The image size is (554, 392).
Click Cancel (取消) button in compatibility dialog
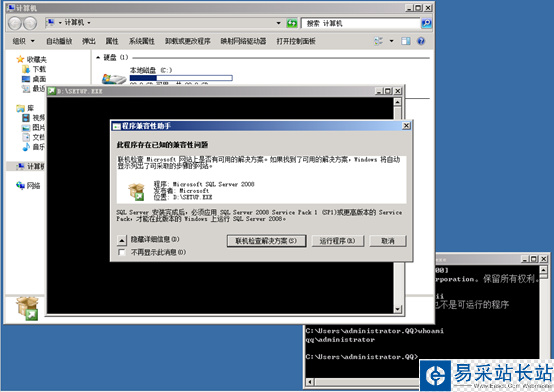[x=388, y=241]
